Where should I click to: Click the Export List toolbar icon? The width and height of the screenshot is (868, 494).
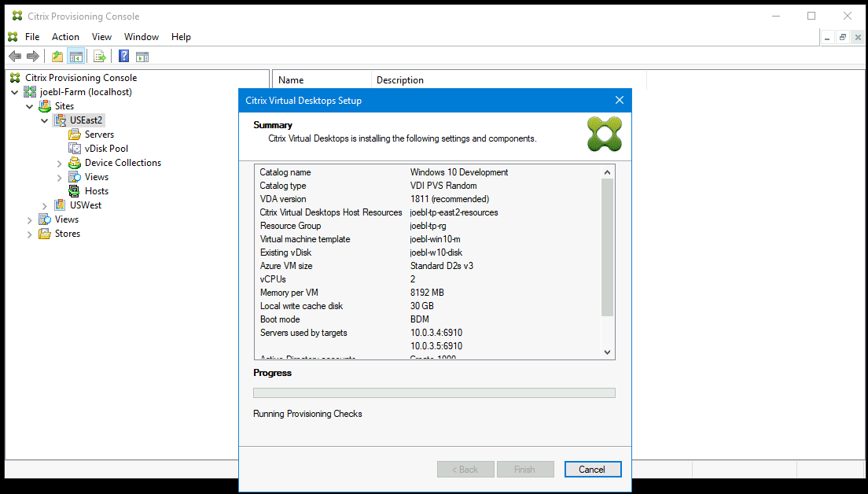point(99,56)
